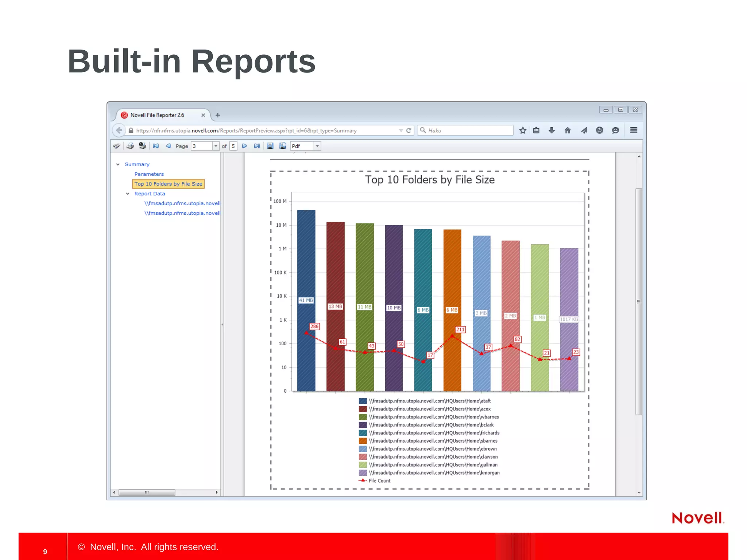This screenshot has height=560, width=747.
Task: Open the browser hamburger menu
Action: [634, 130]
